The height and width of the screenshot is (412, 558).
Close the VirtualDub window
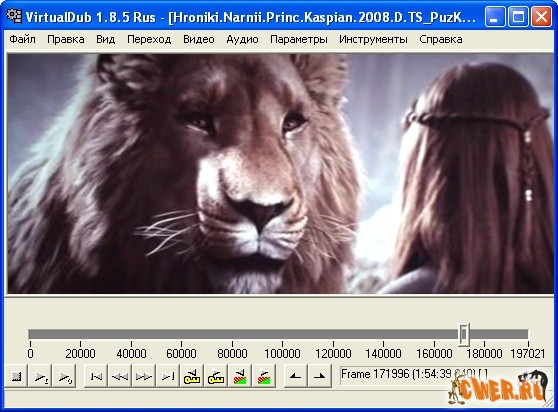click(541, 17)
